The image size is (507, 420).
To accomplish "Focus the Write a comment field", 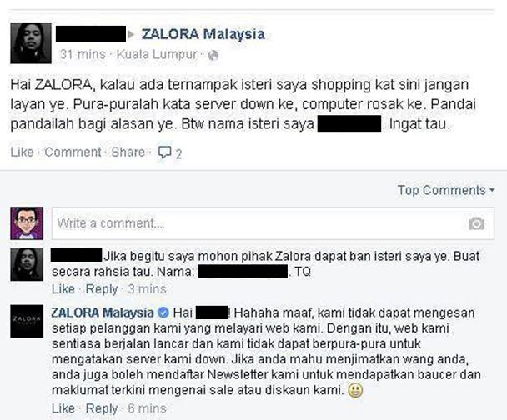I will [273, 223].
